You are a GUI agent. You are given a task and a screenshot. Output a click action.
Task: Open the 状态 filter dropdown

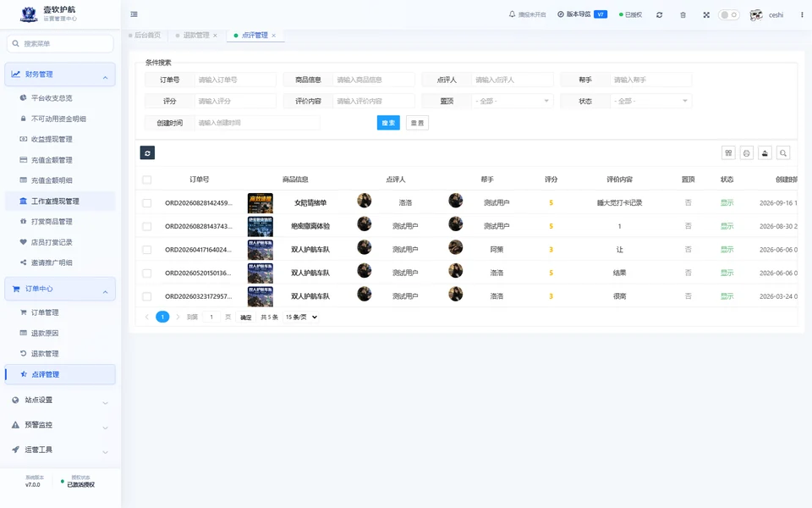pyautogui.click(x=651, y=101)
